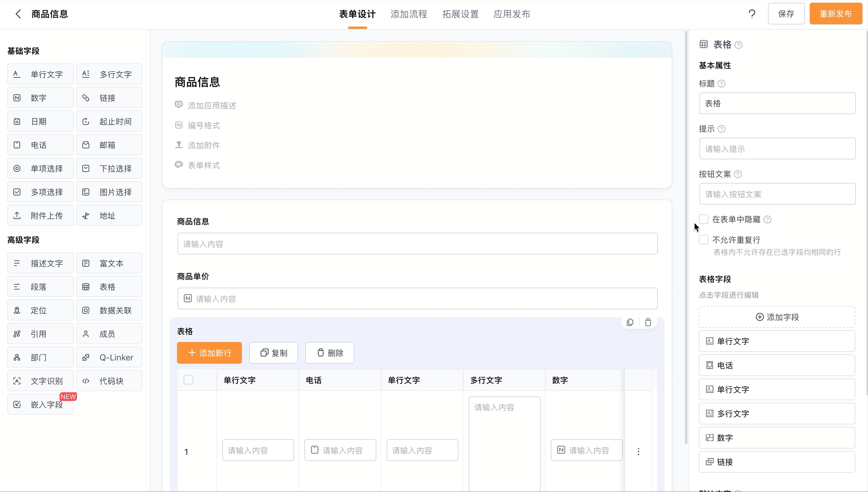Image resolution: width=868 pixels, height=492 pixels.
Task: Focus the 标题 input containing 表格
Action: pyautogui.click(x=777, y=103)
